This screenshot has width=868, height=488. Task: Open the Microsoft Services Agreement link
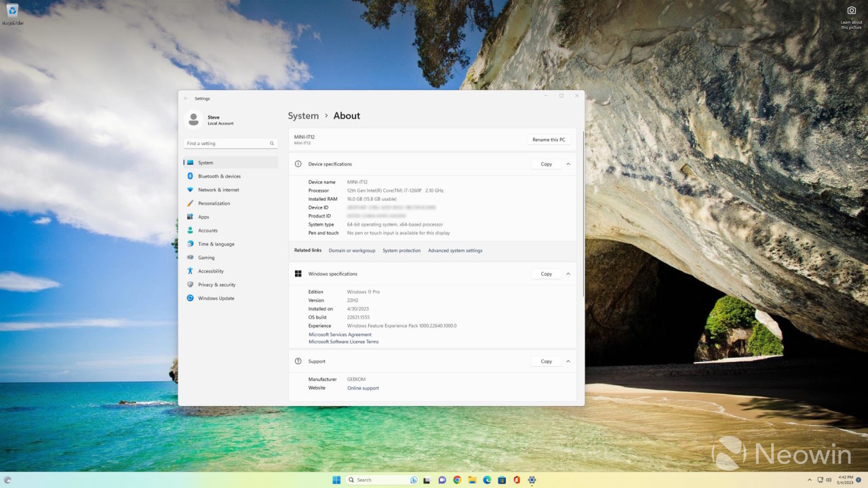point(340,334)
